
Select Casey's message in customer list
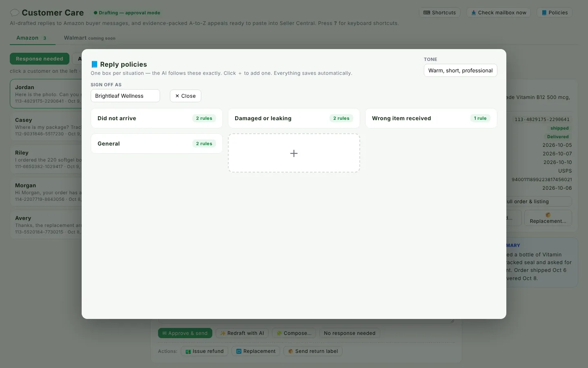[x=46, y=126]
